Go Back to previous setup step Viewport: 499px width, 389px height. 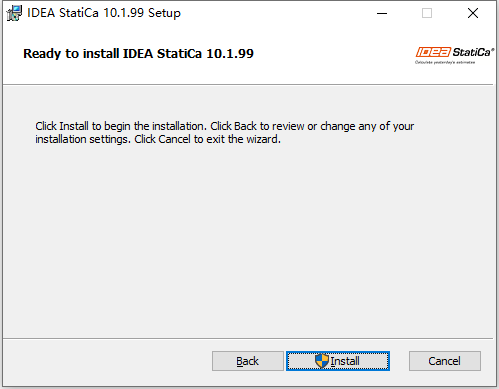[248, 361]
